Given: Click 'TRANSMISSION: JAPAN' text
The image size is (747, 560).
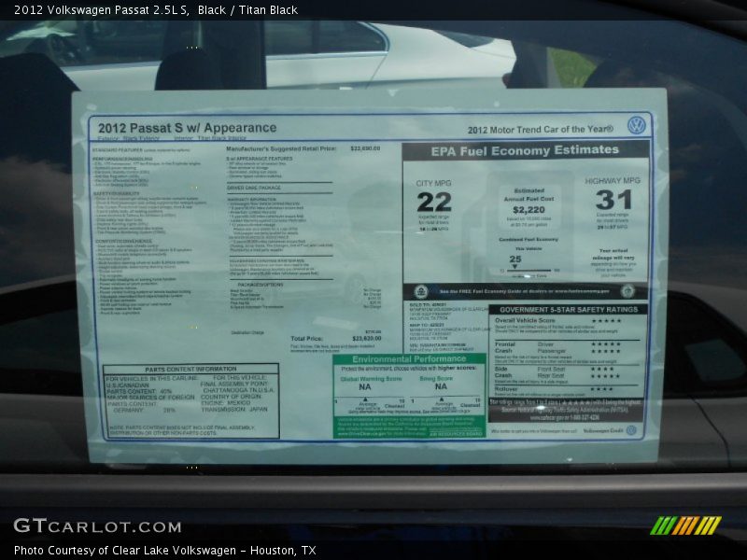Looking at the screenshot, I should (234, 409).
